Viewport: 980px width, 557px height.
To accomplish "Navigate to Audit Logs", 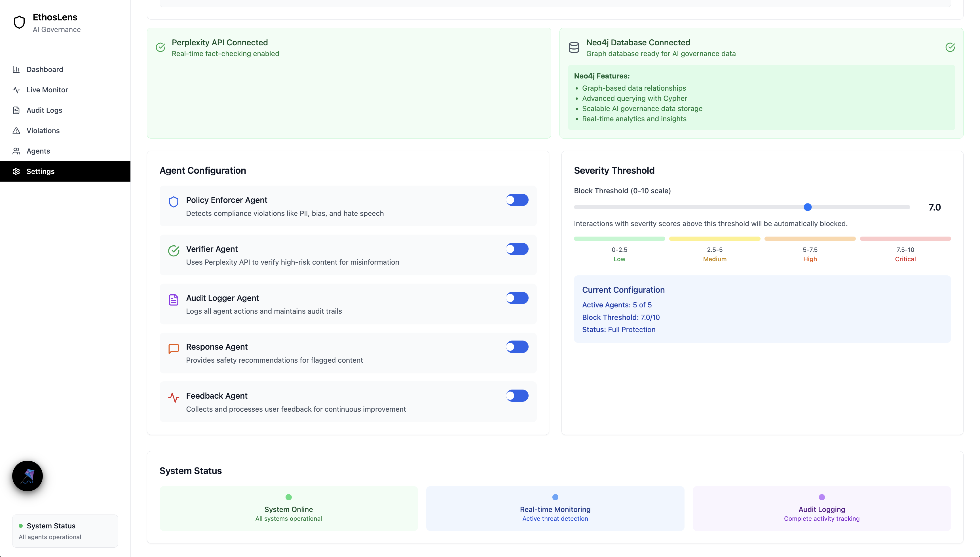I will 44,110.
